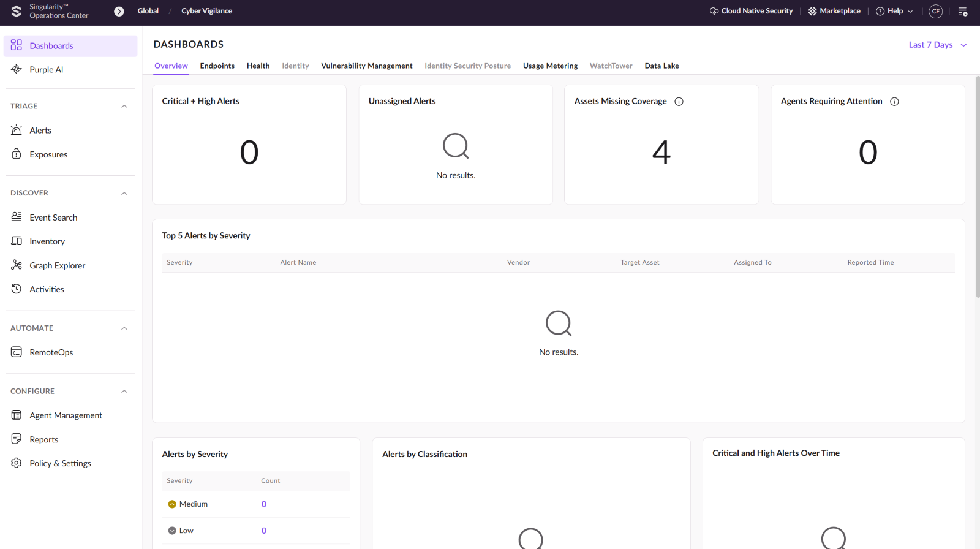Open Agent Management icon
The width and height of the screenshot is (980, 549).
pyautogui.click(x=17, y=415)
